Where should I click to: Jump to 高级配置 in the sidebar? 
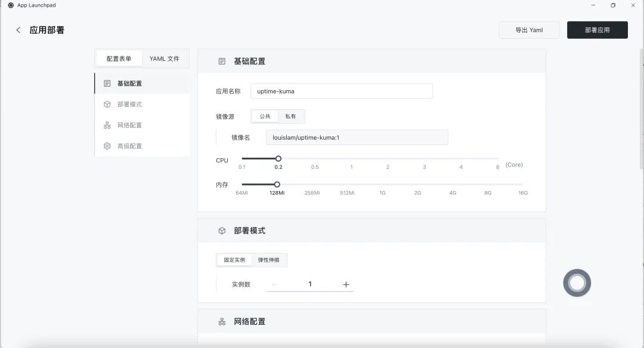pyautogui.click(x=142, y=146)
